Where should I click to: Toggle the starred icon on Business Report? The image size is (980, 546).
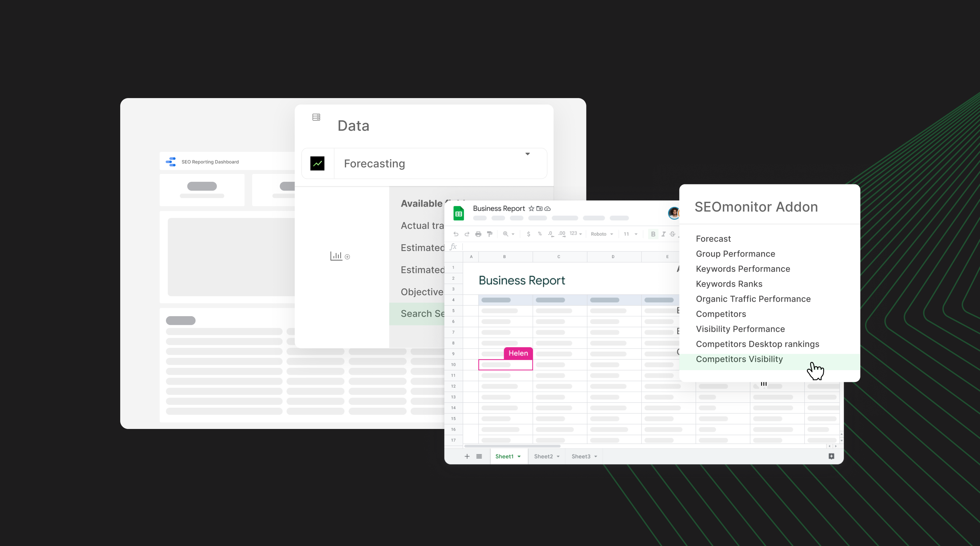533,209
